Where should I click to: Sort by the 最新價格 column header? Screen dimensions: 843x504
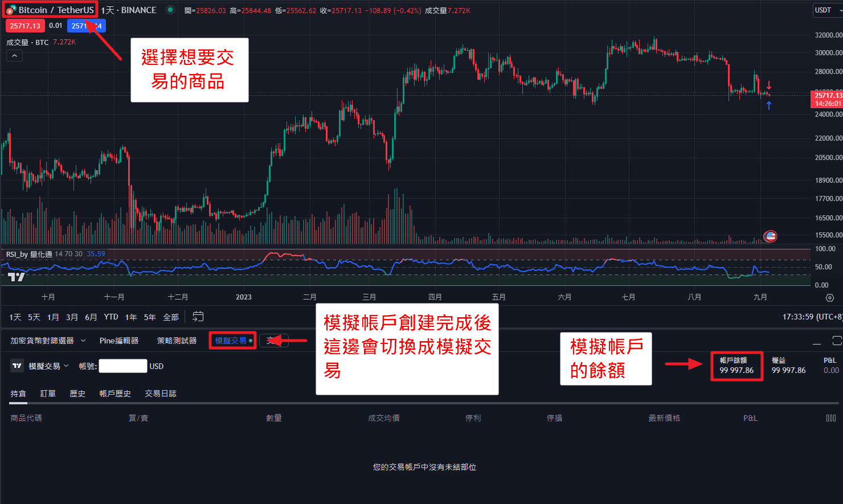pos(664,418)
